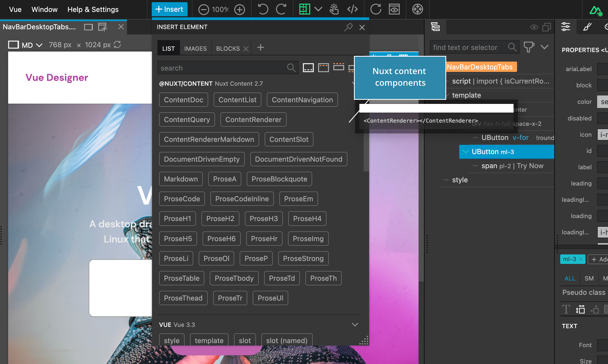608x364 pixels.
Task: Click the undo arrow icon
Action: tap(263, 9)
